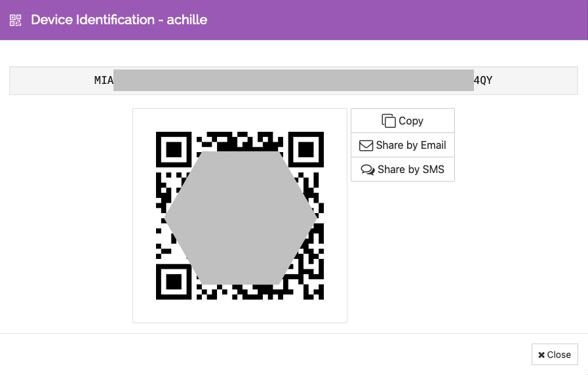Click the QR code icon in the header
Screen dimensions: 588x375
[x=16, y=20]
